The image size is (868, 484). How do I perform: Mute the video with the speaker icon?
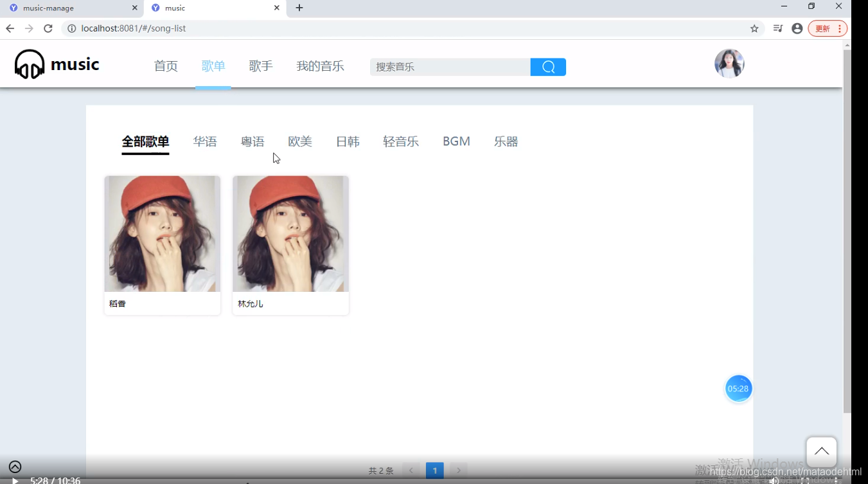pyautogui.click(x=774, y=480)
